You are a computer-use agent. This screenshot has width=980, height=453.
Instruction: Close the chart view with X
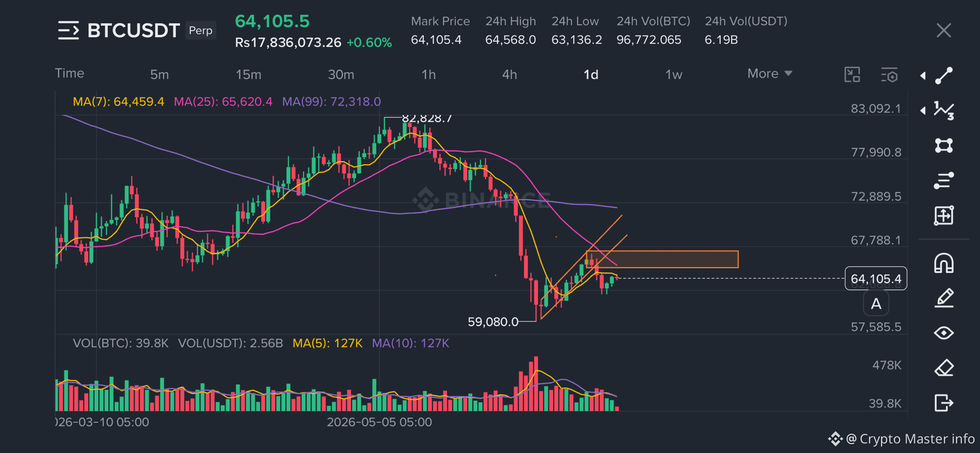(943, 31)
